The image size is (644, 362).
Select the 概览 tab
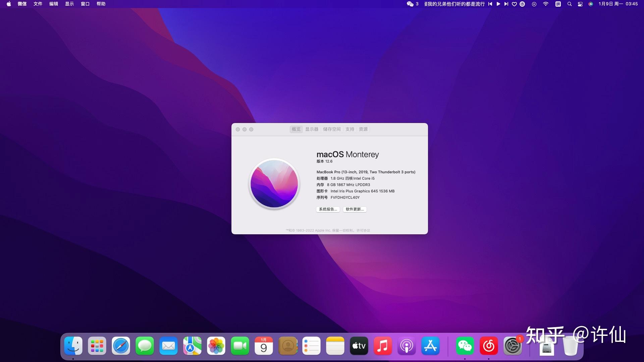[x=296, y=129]
